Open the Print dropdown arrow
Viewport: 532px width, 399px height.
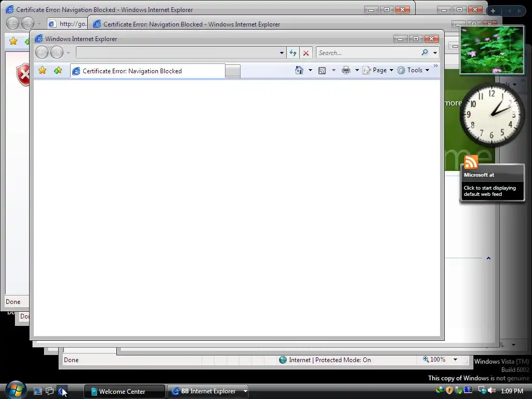coord(357,70)
